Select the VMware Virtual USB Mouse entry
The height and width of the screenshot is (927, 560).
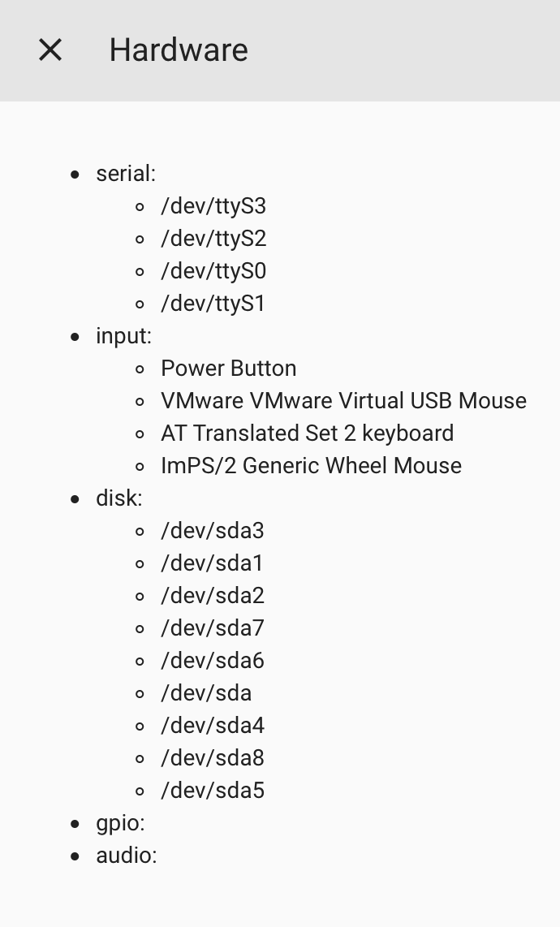pyautogui.click(x=343, y=400)
